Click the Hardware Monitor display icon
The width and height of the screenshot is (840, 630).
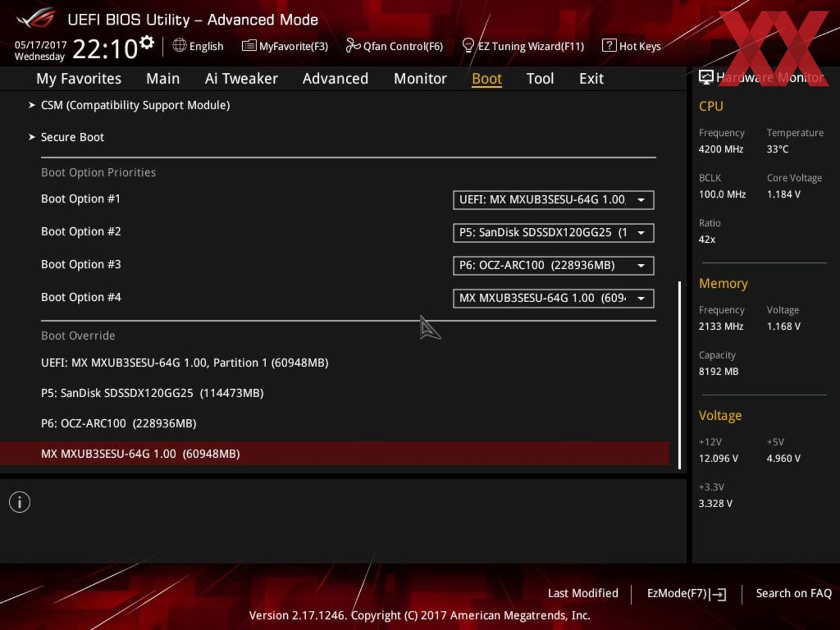[706, 77]
